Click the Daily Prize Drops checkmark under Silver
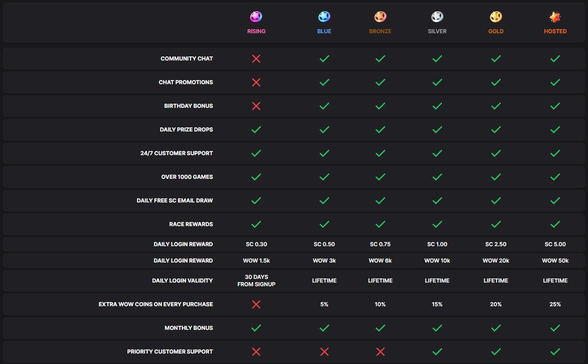588x364 pixels. [x=437, y=130]
